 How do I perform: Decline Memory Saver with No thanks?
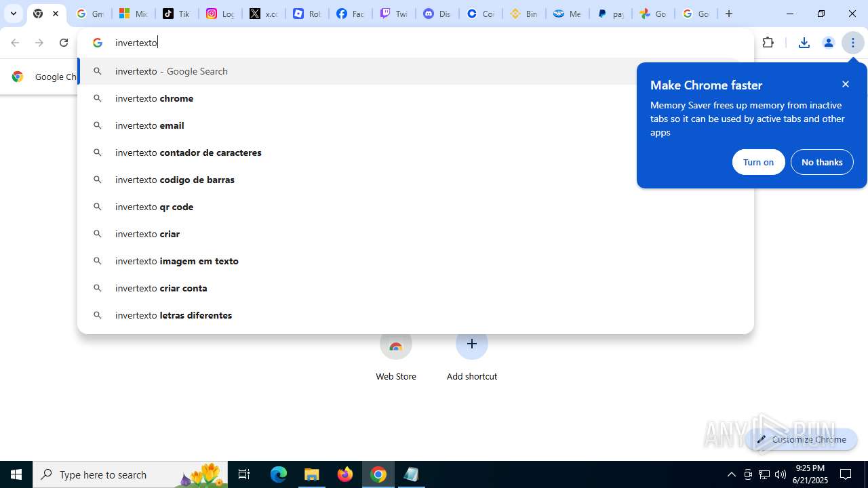pos(822,162)
